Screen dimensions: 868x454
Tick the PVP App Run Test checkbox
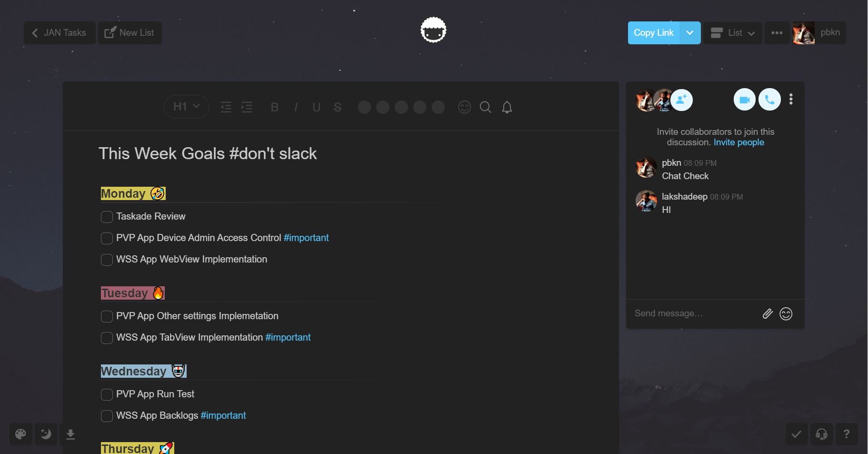[107, 394]
